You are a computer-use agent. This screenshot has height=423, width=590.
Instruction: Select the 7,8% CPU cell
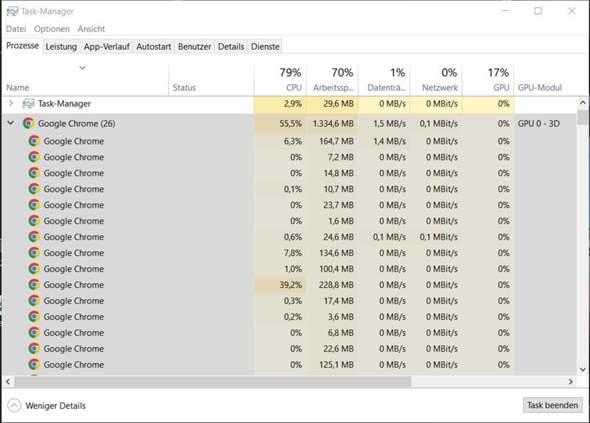(x=280, y=253)
